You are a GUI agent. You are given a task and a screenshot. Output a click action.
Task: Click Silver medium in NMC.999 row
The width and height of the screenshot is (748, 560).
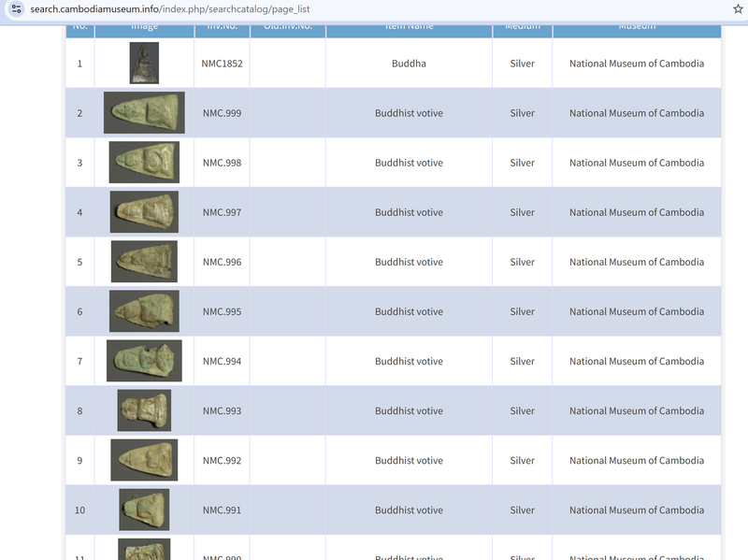point(522,113)
